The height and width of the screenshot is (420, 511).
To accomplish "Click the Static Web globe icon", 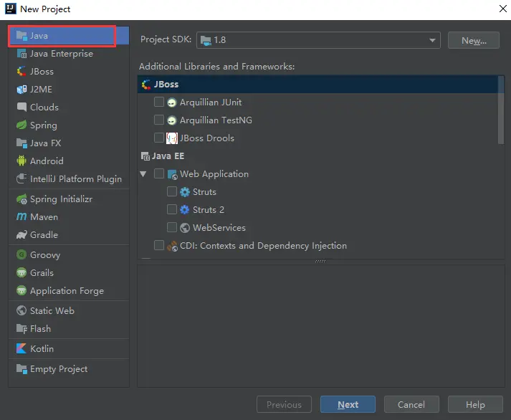I will click(x=22, y=310).
